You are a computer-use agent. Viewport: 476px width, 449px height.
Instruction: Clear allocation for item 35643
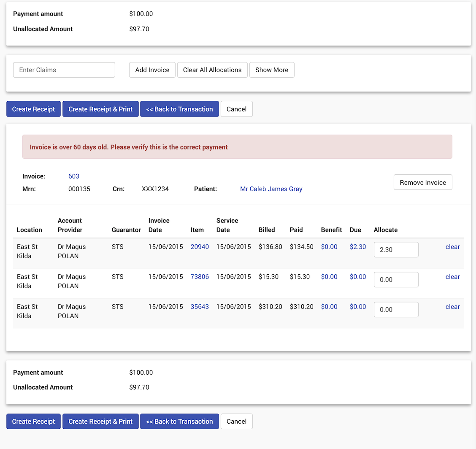[452, 307]
